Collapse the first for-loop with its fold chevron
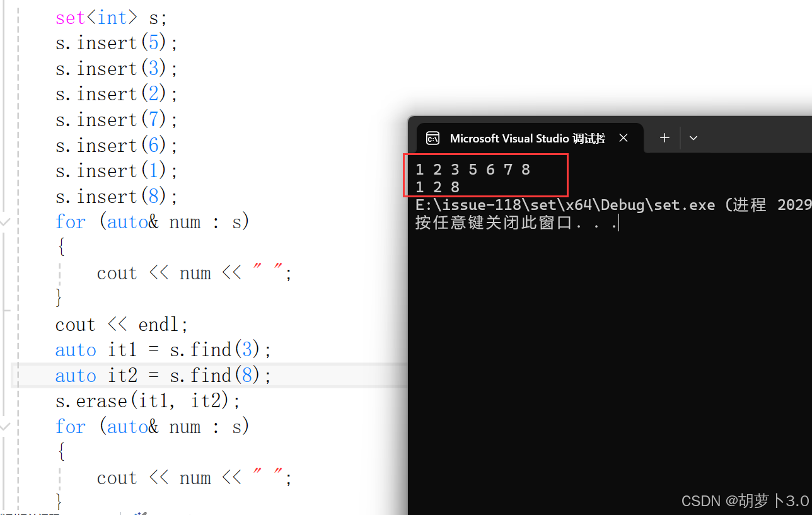The height and width of the screenshot is (515, 812). pyautogui.click(x=5, y=222)
